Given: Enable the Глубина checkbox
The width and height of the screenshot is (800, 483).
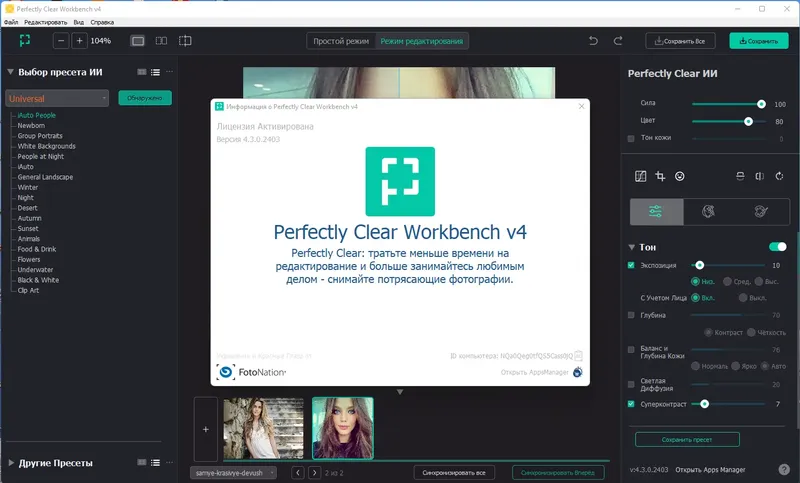Looking at the screenshot, I should pyautogui.click(x=631, y=315).
